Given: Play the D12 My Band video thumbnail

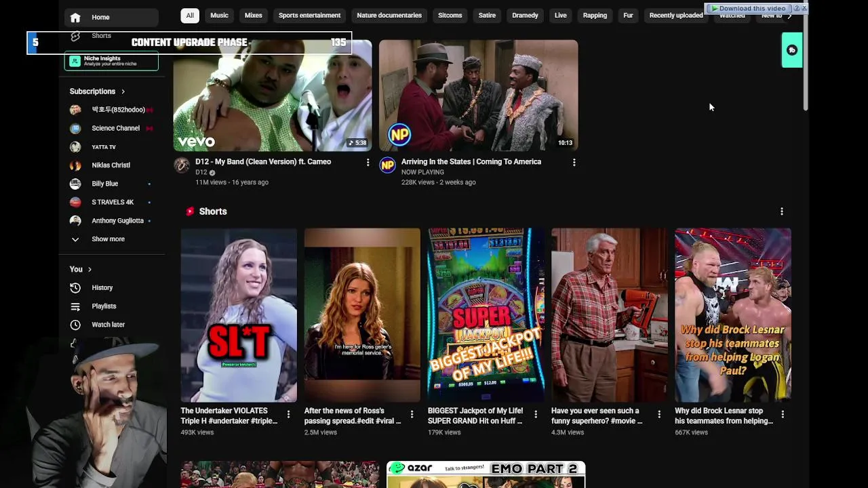Looking at the screenshot, I should click(273, 96).
